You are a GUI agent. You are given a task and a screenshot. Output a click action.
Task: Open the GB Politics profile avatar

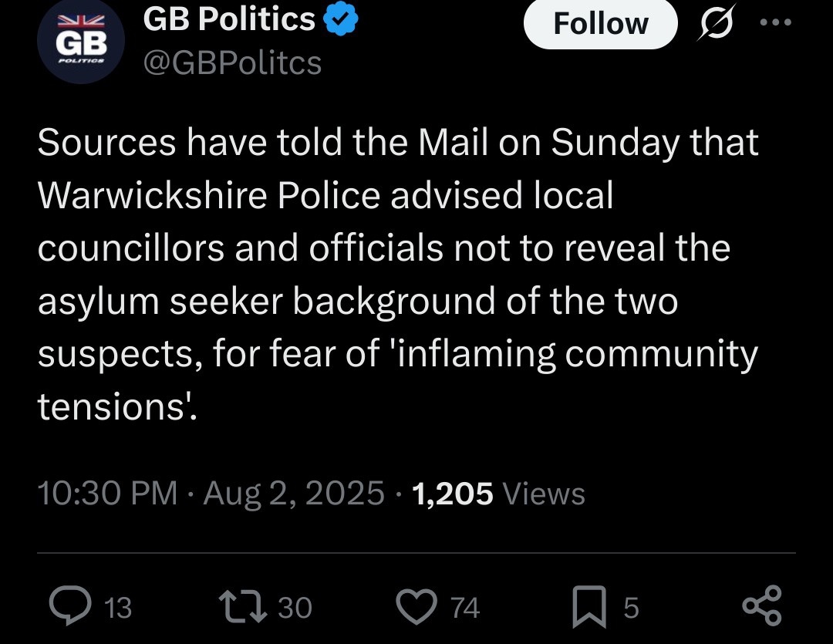(x=80, y=42)
